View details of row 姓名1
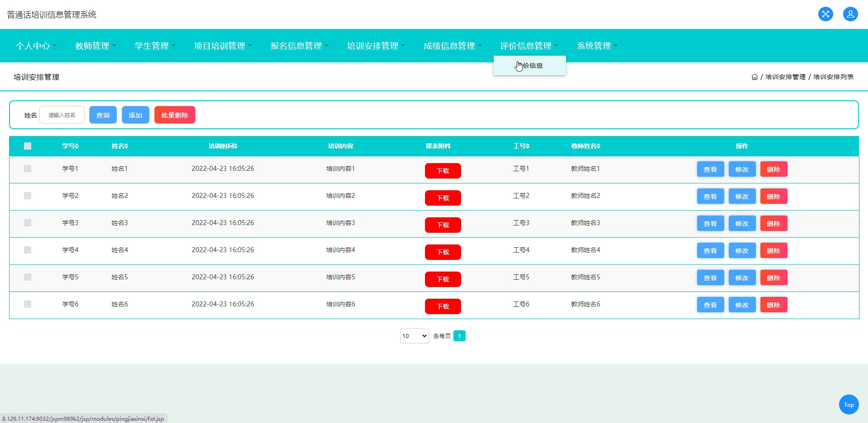 click(x=710, y=169)
